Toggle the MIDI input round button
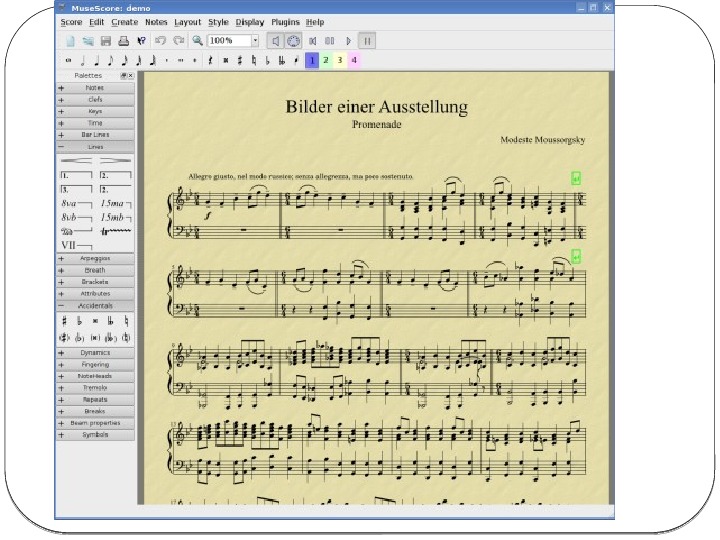720x540 pixels. click(293, 41)
